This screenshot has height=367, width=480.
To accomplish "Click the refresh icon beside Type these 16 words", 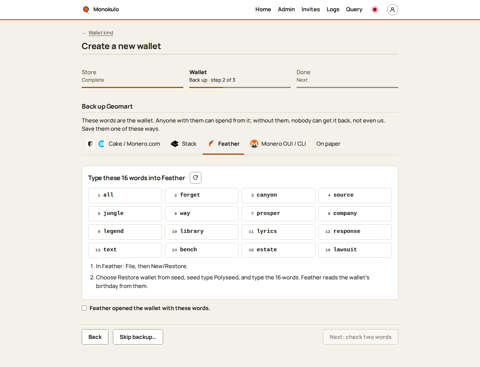I will click(x=196, y=178).
